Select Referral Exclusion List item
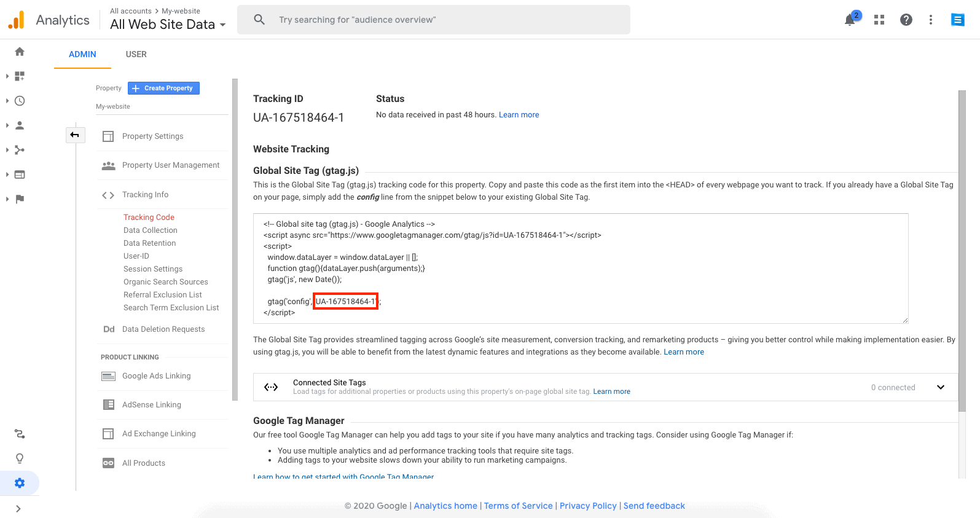Screen dimensions: 980x518 tap(163, 295)
